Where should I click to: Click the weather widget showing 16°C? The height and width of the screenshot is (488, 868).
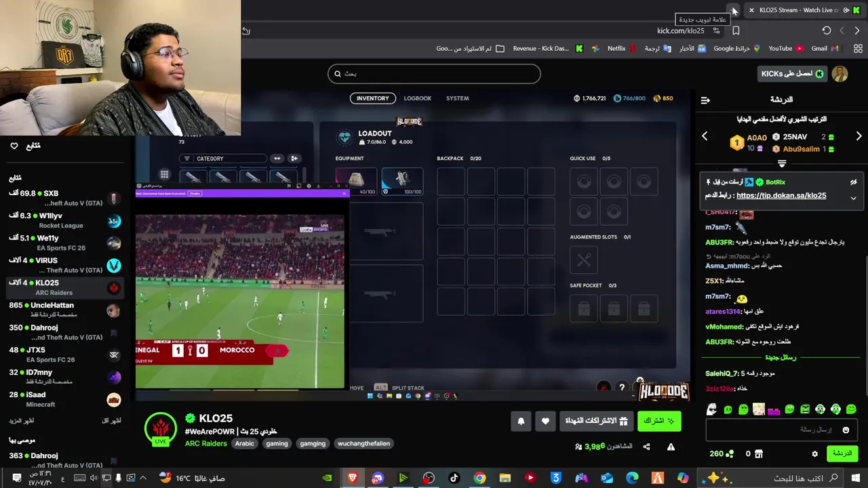coord(192,478)
